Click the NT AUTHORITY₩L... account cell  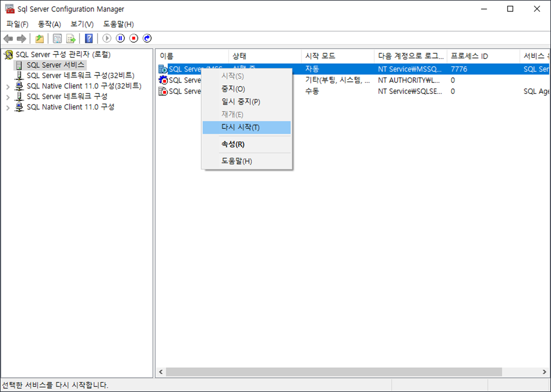pyautogui.click(x=409, y=80)
